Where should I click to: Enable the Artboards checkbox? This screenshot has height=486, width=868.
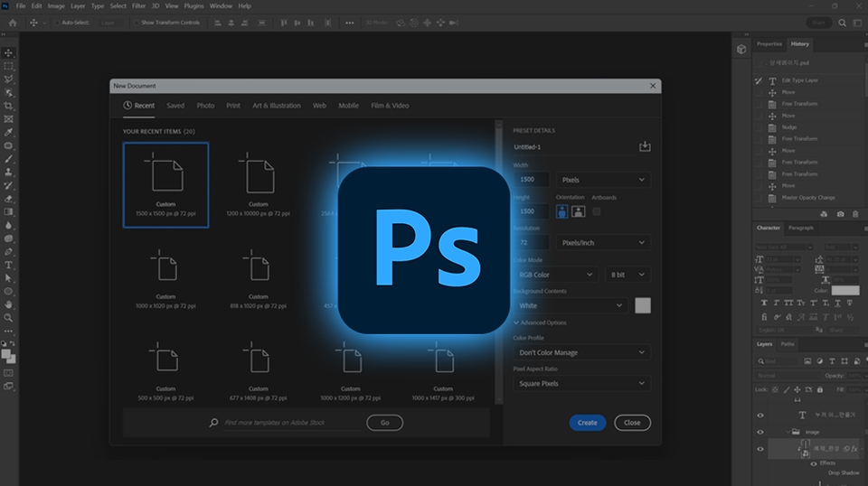click(x=596, y=211)
